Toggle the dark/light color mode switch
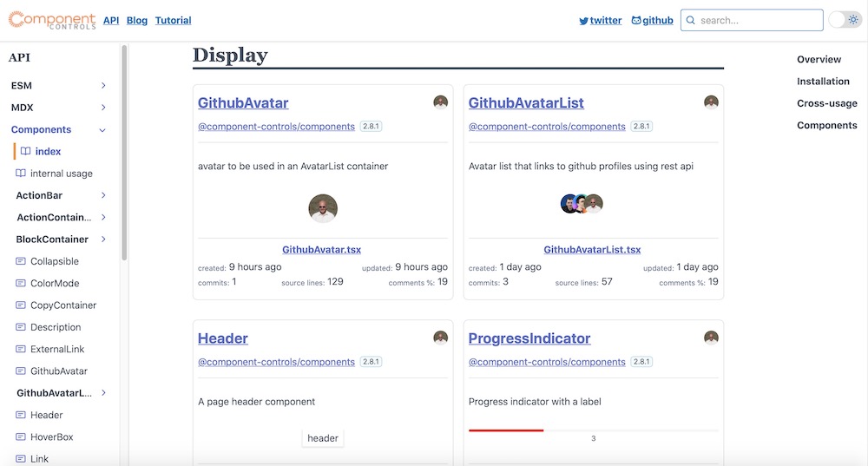 [845, 20]
